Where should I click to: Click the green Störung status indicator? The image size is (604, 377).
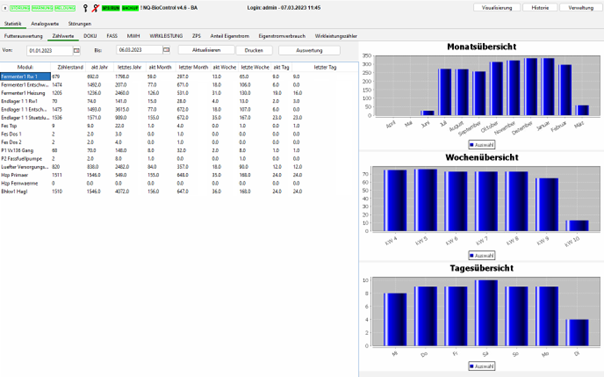[20, 8]
